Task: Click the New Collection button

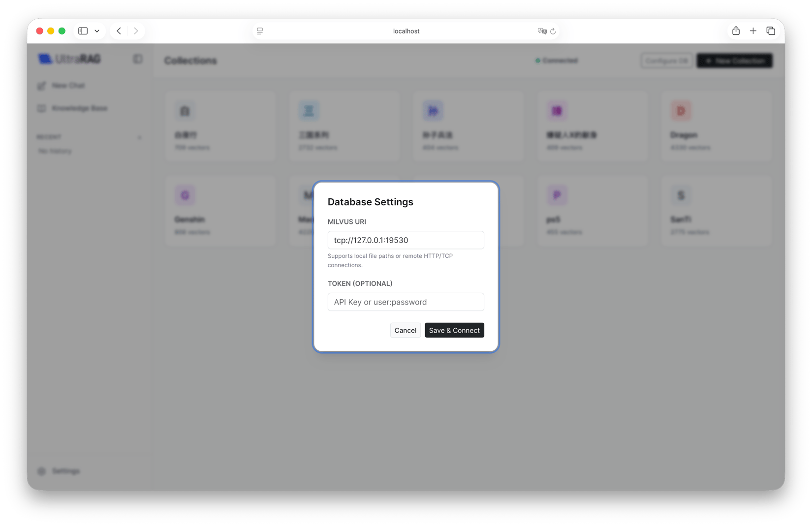Action: (734, 61)
